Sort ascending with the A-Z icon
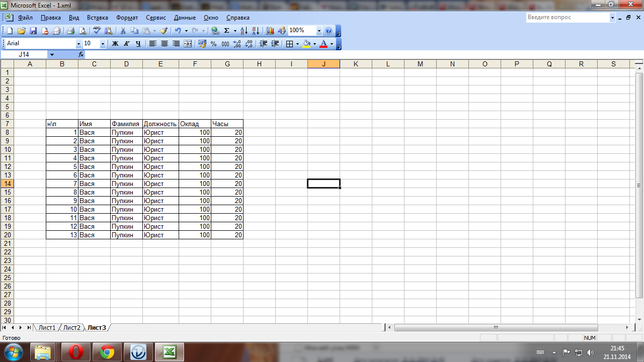Screen dimensions: 644x362 click(x=244, y=31)
